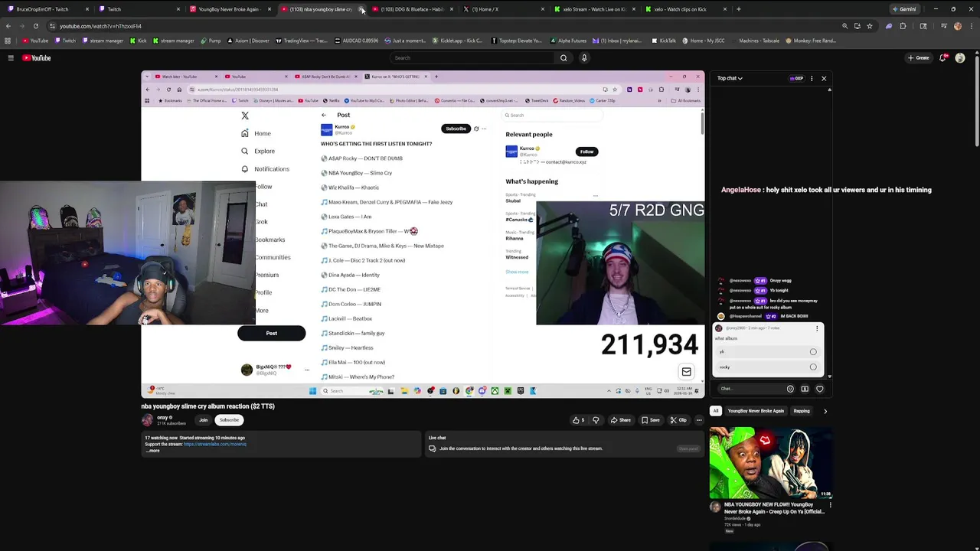Open YouTube notifications bell
This screenshot has height=551, width=980.
click(943, 58)
